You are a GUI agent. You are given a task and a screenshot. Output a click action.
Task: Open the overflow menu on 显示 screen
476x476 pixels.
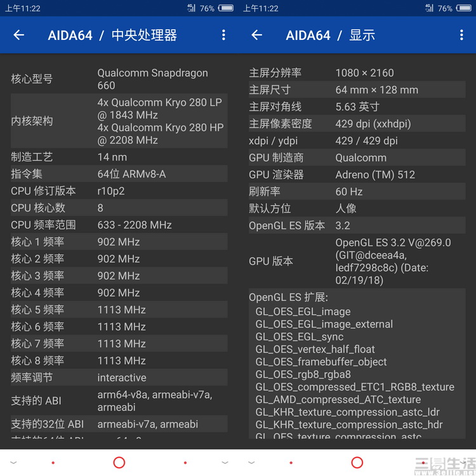coord(461,35)
